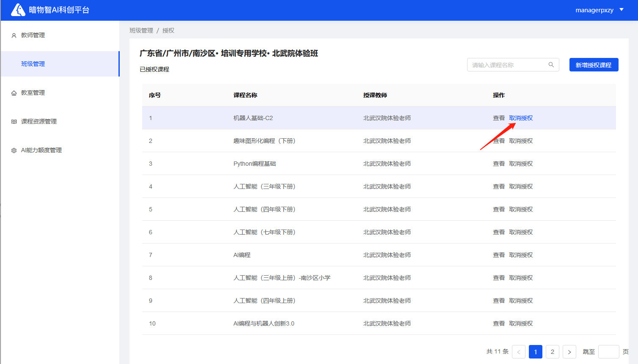Open managerpxzy user dropdown arrow

click(621, 10)
